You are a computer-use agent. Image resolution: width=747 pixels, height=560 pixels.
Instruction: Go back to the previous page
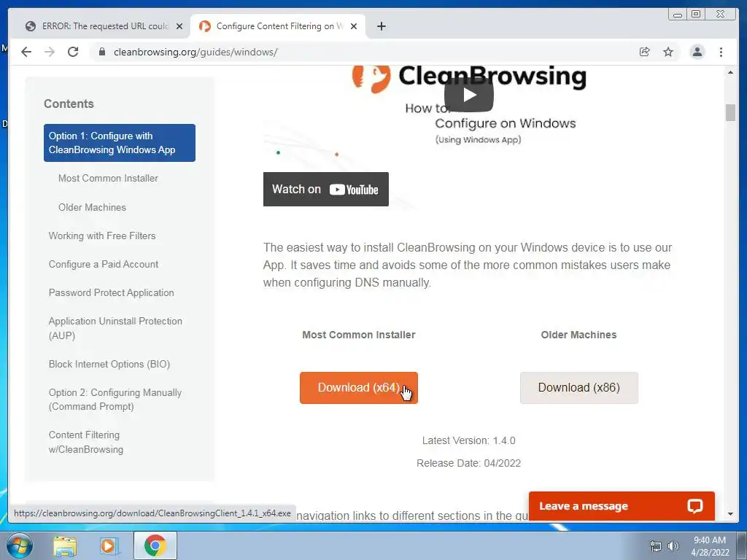coord(26,52)
